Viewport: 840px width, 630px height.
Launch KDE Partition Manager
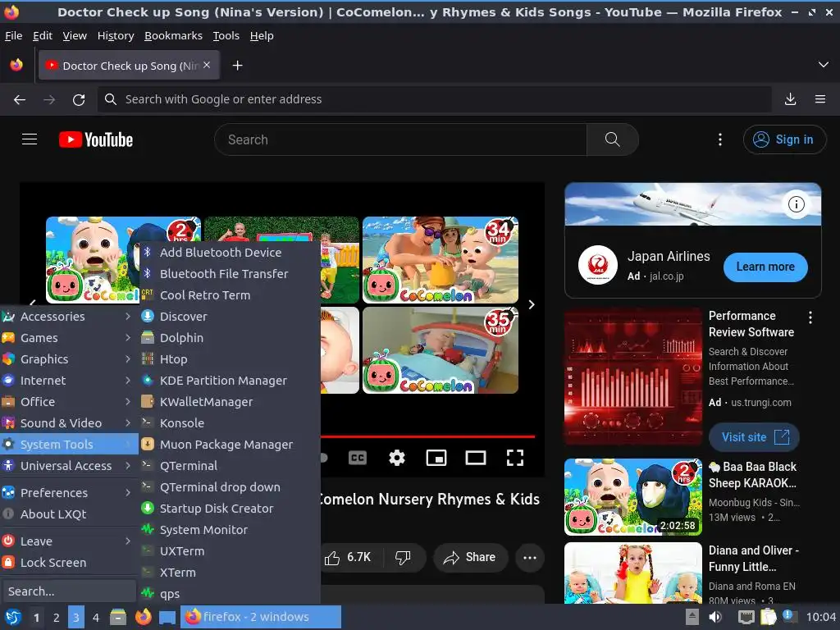tap(230, 381)
